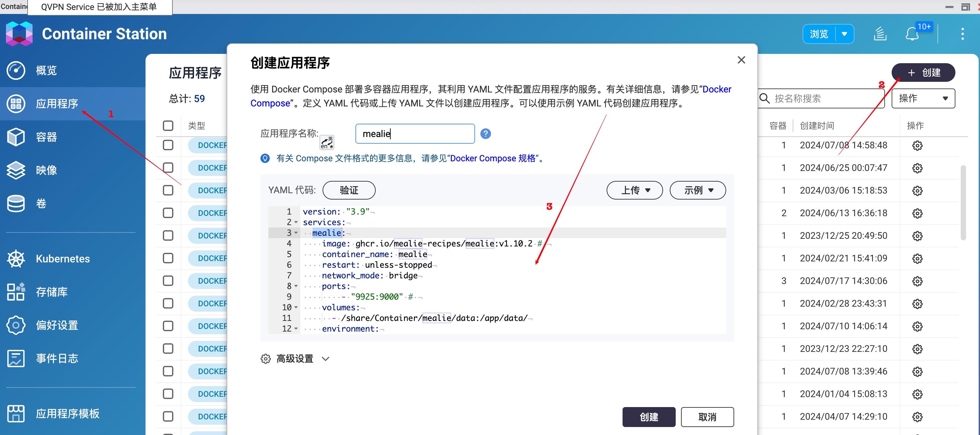Click the 验证 validate YAML button
Screen dimensions: 980x435
(349, 190)
